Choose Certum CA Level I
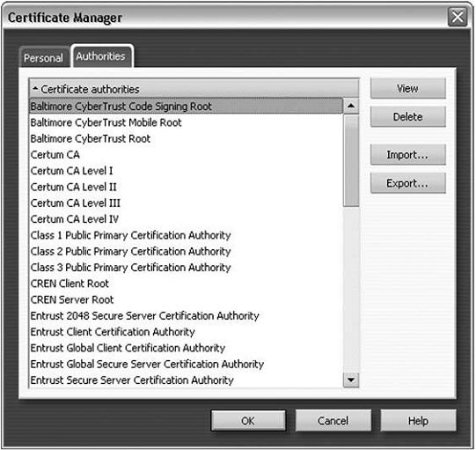Screen dimensions: 476x450 [187, 171]
